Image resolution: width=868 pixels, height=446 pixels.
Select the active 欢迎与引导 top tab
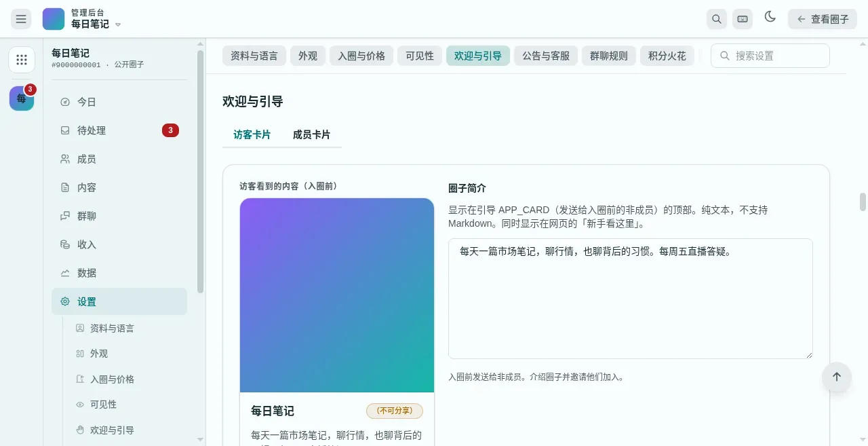click(x=478, y=56)
